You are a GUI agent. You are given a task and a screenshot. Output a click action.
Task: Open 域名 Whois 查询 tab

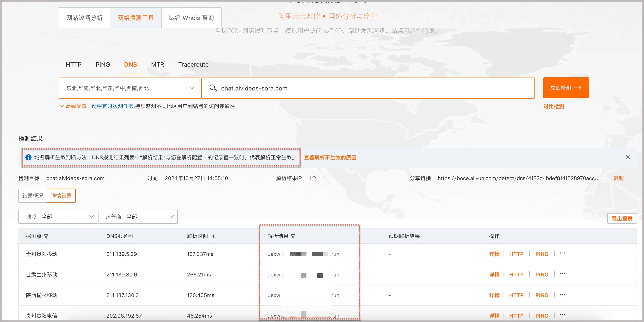pos(191,18)
